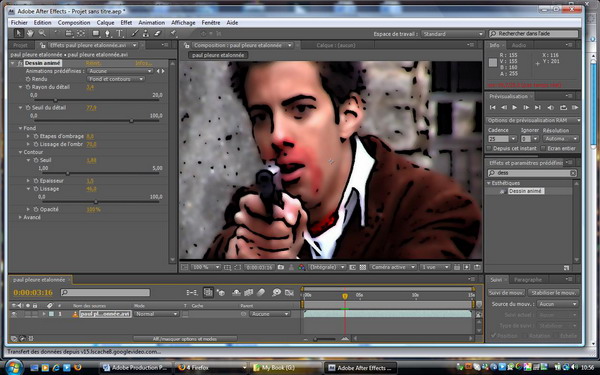This screenshot has height=375, width=600.
Task: Toggle Seuil du détail stopwatch
Action: (28, 108)
